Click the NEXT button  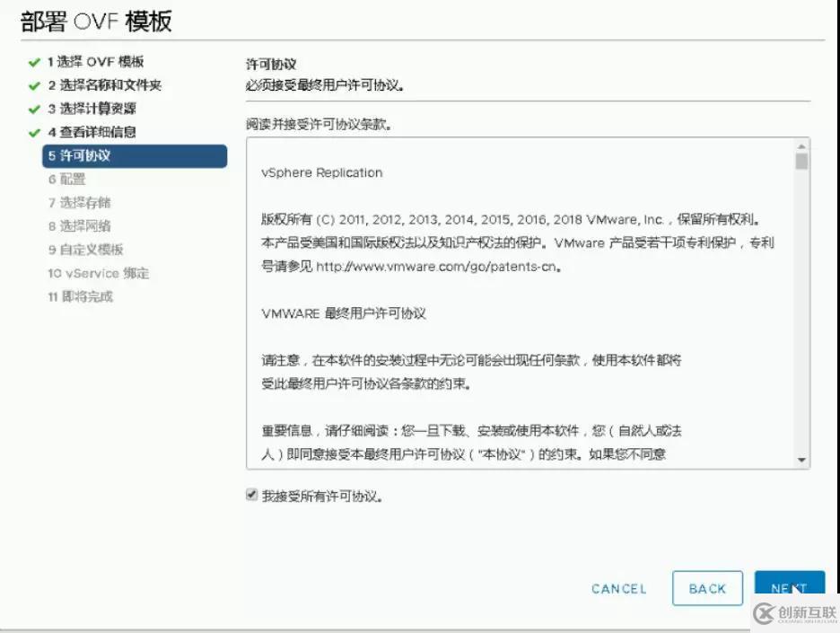(789, 588)
